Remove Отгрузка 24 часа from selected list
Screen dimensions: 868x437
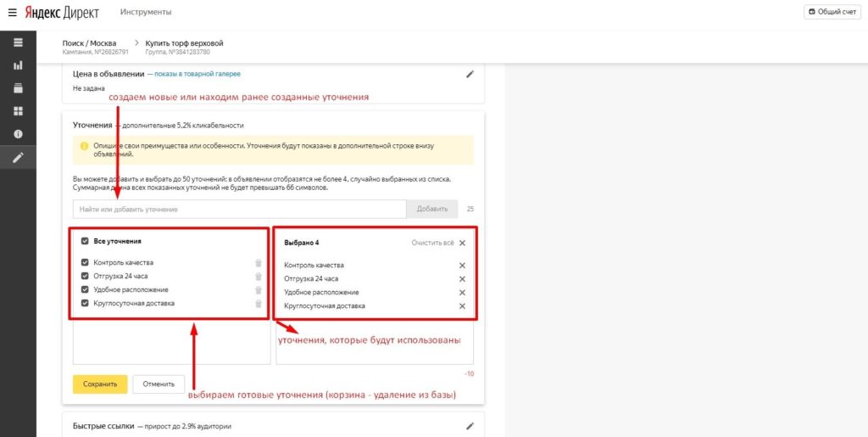pos(462,279)
